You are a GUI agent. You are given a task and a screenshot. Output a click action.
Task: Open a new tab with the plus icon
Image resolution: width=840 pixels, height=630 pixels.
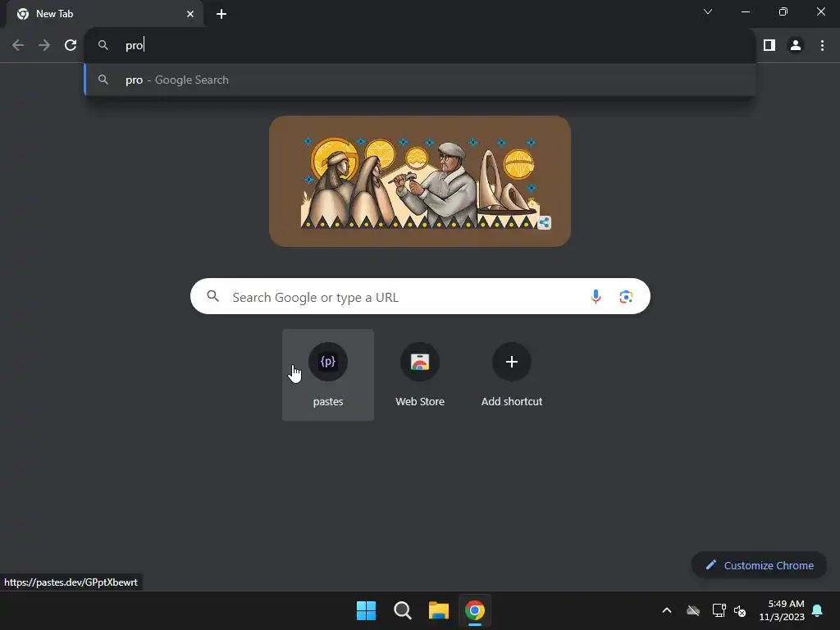pos(221,14)
